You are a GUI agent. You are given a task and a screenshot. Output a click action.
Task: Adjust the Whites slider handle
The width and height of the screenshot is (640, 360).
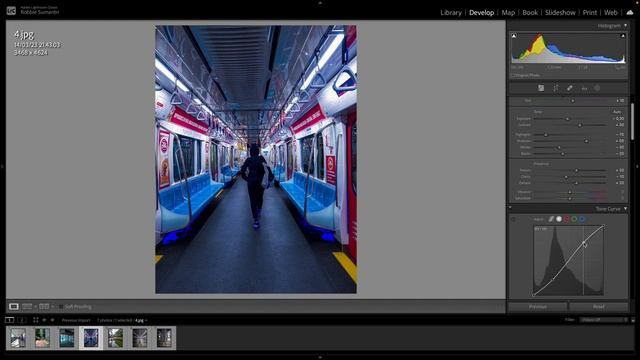(x=559, y=147)
